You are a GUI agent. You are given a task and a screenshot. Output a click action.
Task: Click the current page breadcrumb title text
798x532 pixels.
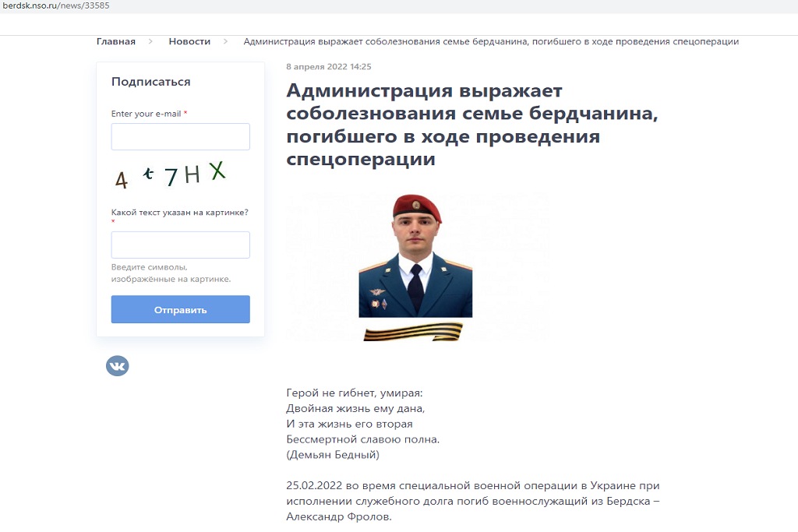(x=491, y=41)
